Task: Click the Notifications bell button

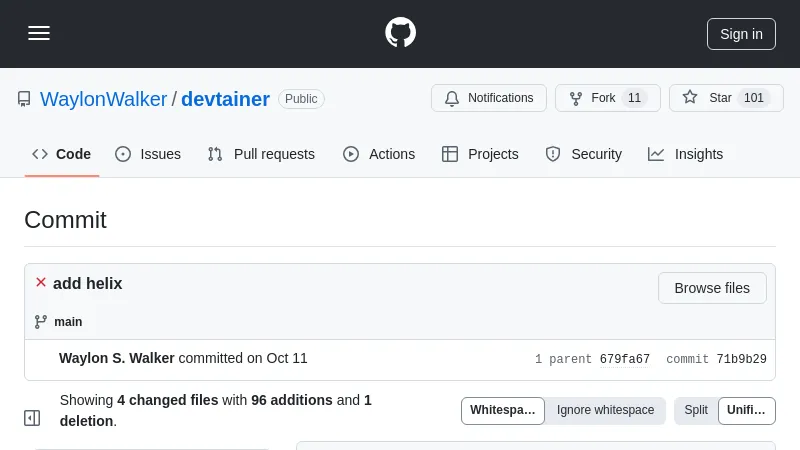Action: click(x=489, y=98)
